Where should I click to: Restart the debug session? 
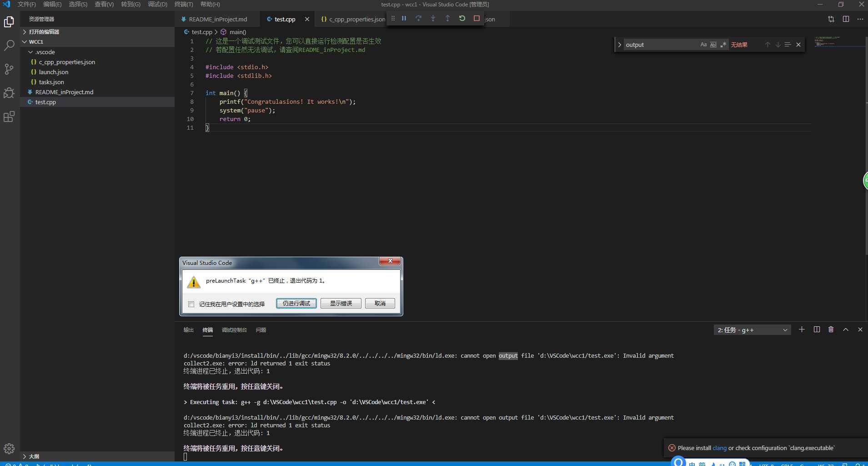(x=462, y=19)
